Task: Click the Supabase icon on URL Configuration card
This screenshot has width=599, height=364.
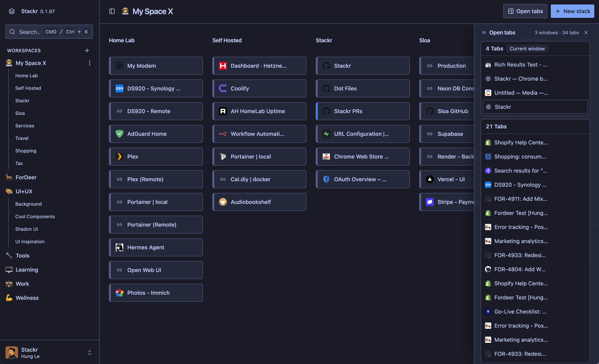Action: [x=326, y=134]
